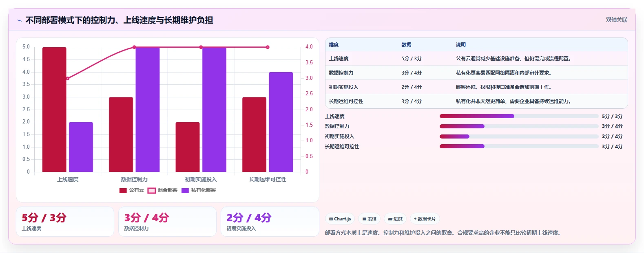Screen dimensions: 644x253
Task: Click the line point above 初期实施投入
Action: [201, 47]
